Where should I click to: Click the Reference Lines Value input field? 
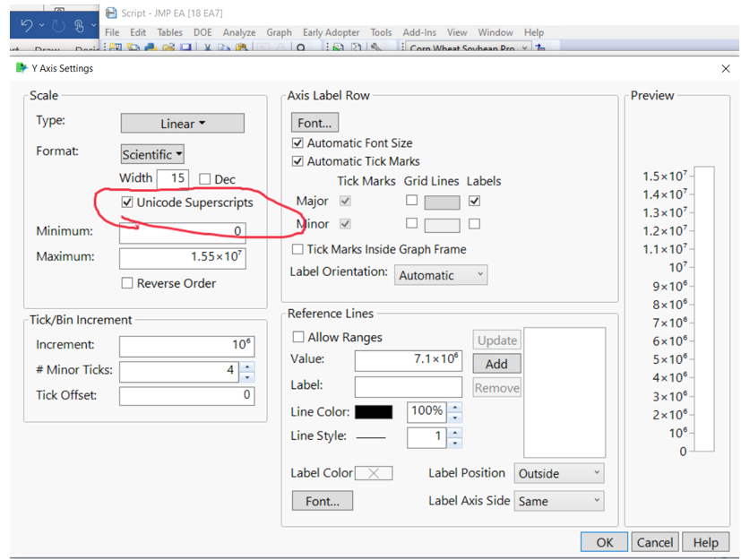coord(408,362)
